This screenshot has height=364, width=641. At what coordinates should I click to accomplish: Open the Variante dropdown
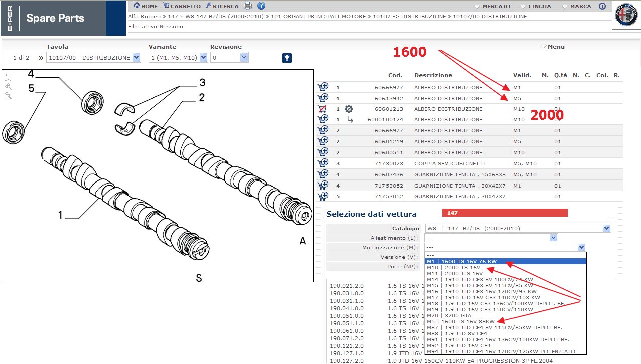pos(203,58)
